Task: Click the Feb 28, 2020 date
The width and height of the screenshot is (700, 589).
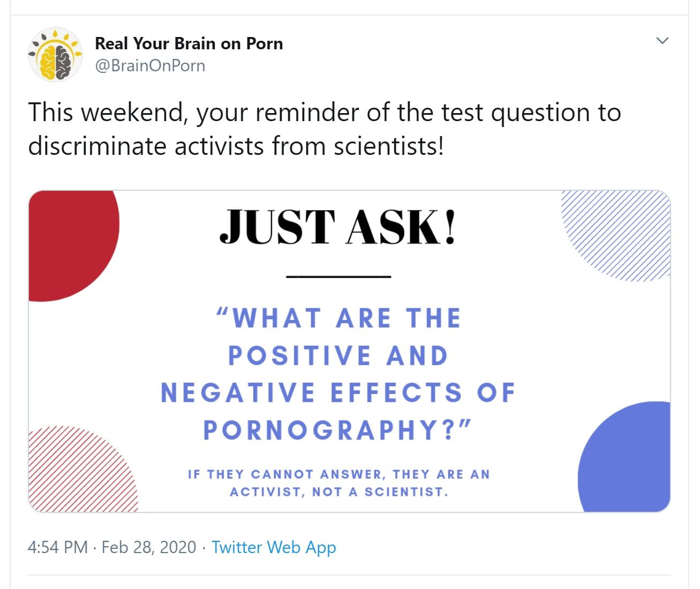Action: tap(149, 547)
